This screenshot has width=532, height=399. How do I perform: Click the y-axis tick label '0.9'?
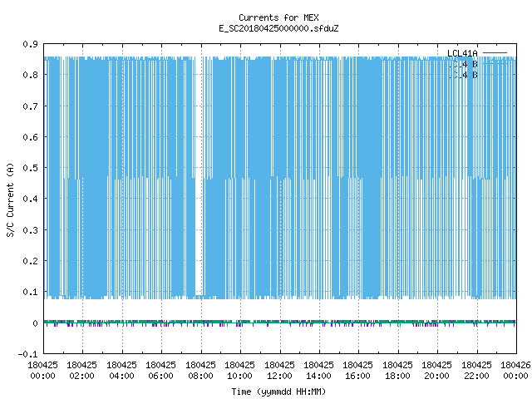point(30,44)
